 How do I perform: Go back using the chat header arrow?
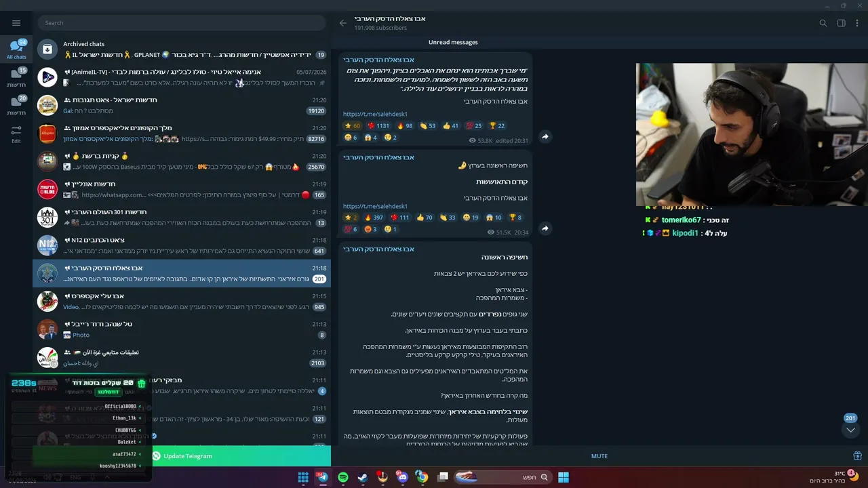[342, 23]
